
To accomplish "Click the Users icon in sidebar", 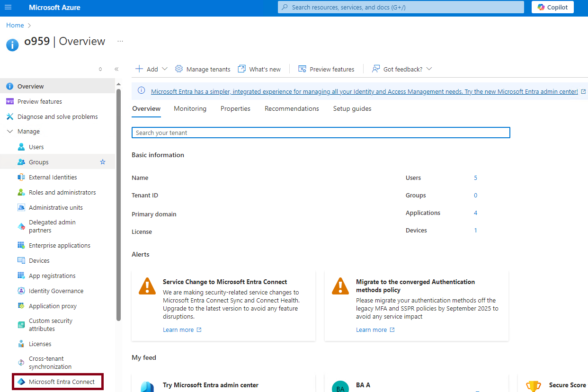I will [21, 147].
